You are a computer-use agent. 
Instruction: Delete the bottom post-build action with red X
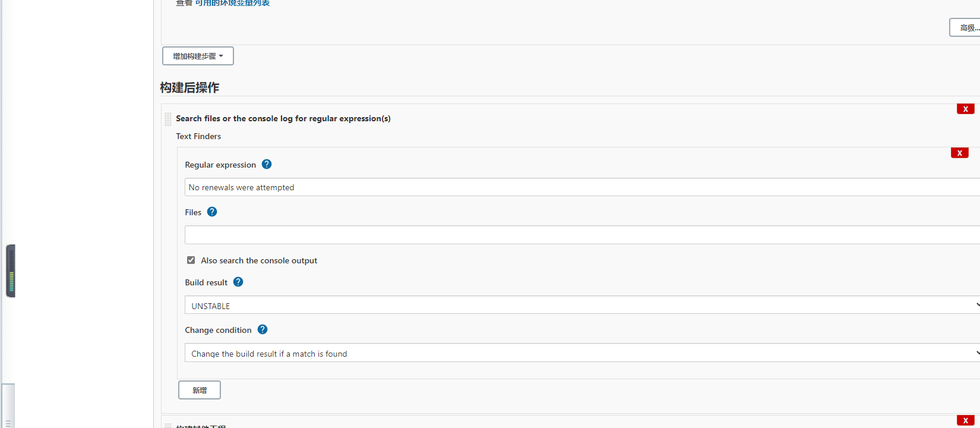pos(965,420)
